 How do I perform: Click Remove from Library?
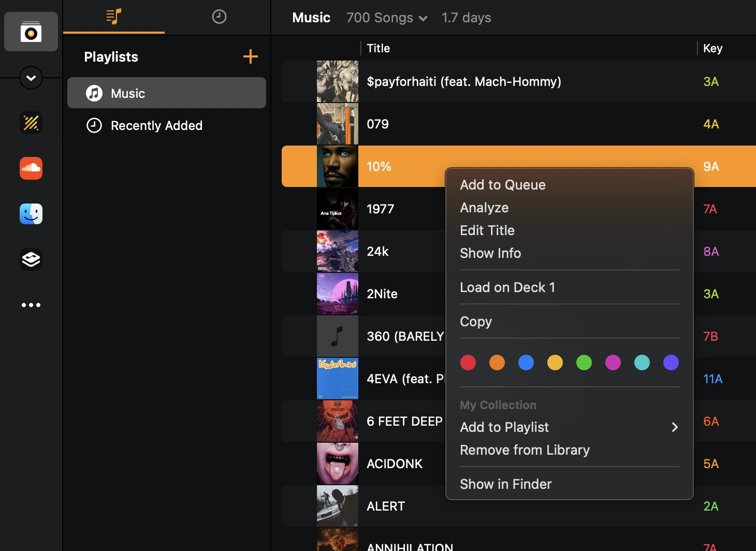point(525,450)
